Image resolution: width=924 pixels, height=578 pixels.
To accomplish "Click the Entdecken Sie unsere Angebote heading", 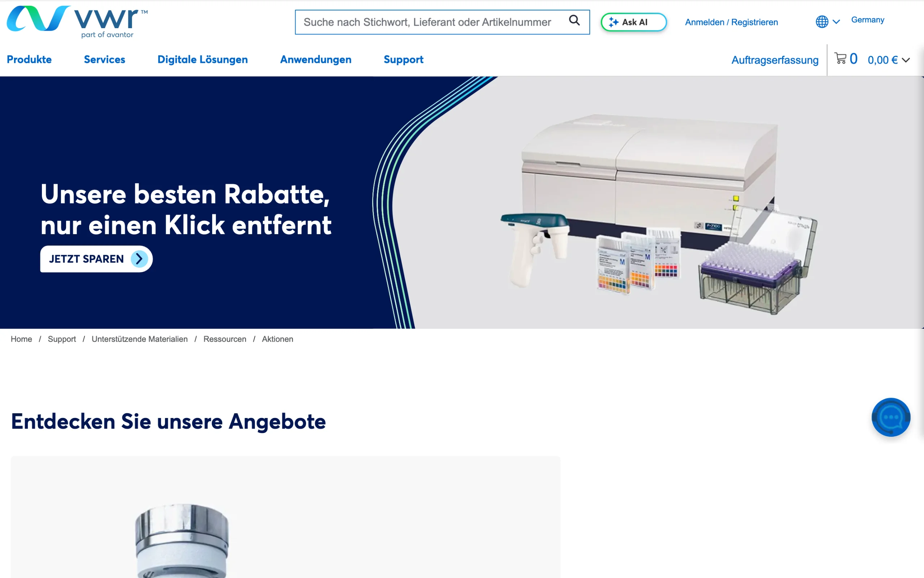I will pyautogui.click(x=169, y=422).
